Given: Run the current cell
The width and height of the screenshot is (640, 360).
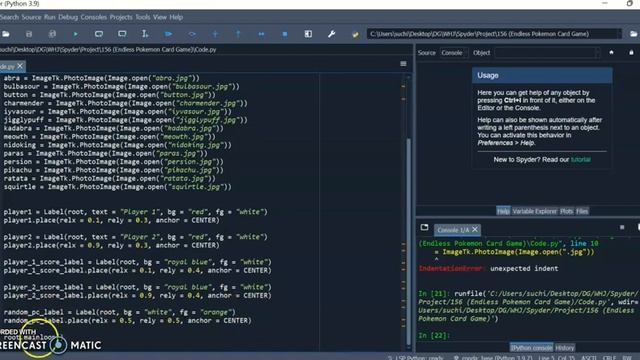Looking at the screenshot, I should click(x=99, y=34).
